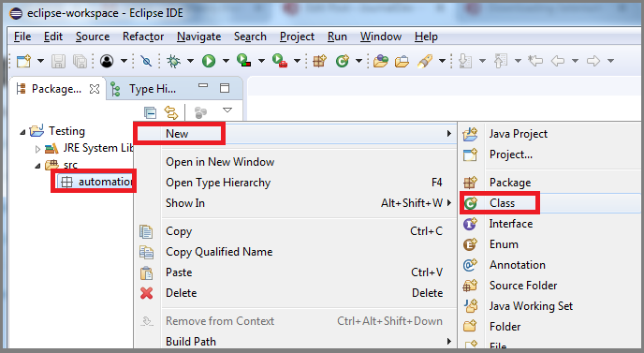The width and height of the screenshot is (644, 353).
Task: Close the Package Explorer tab
Action: tap(95, 89)
